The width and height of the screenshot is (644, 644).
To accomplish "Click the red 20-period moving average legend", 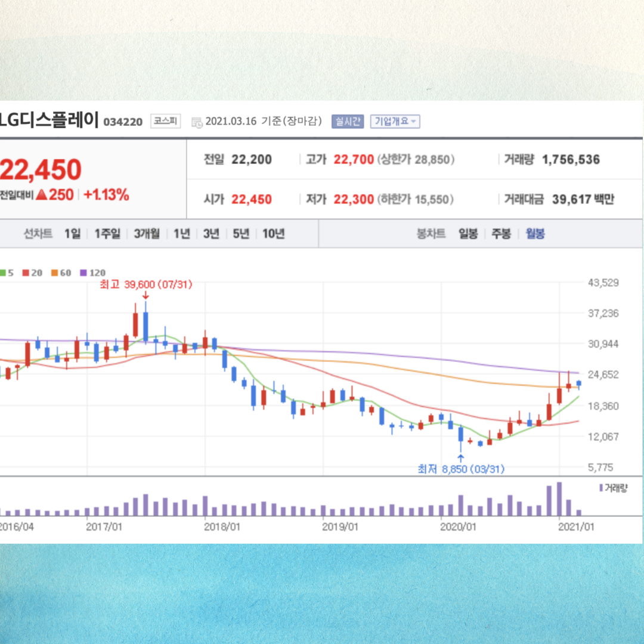I will coord(32,273).
